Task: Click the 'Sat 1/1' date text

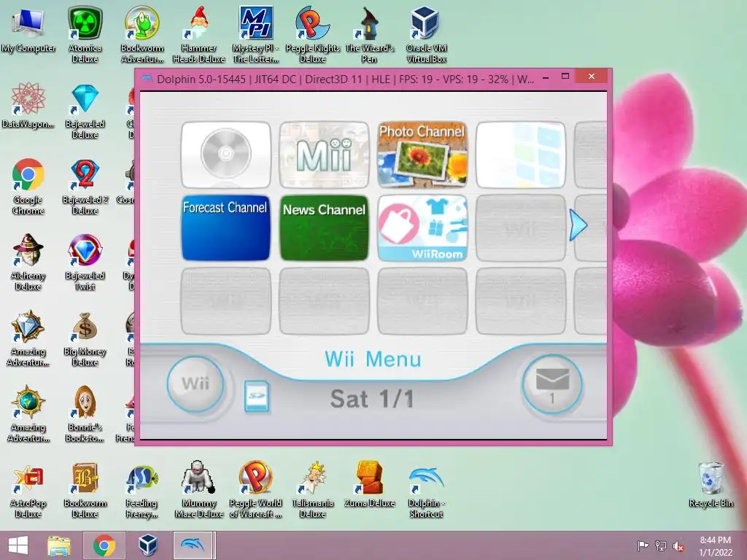Action: click(x=372, y=399)
